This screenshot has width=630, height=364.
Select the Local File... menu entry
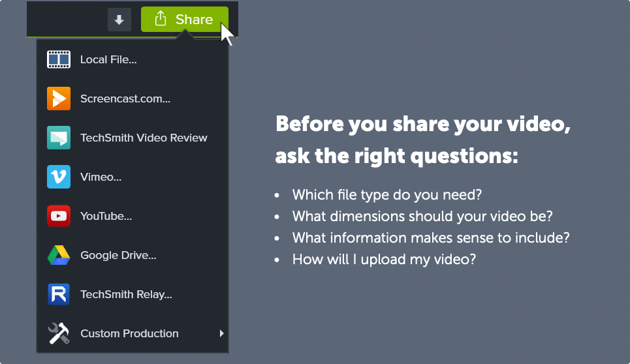[133, 59]
